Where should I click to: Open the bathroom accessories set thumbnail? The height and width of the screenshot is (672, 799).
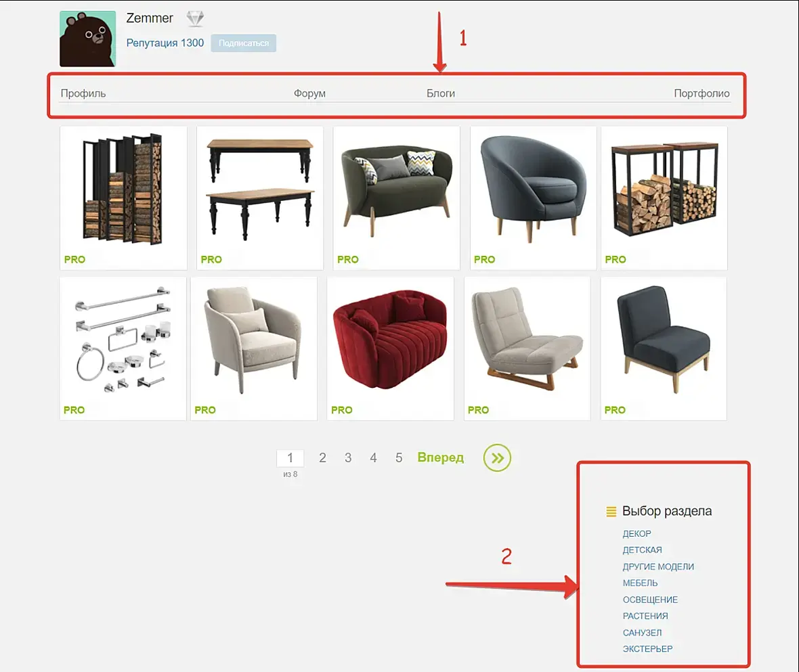[123, 349]
